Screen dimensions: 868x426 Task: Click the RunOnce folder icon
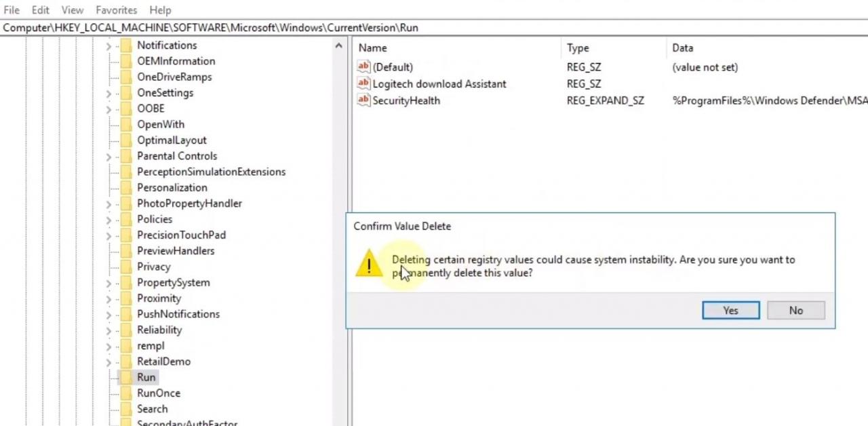[126, 393]
